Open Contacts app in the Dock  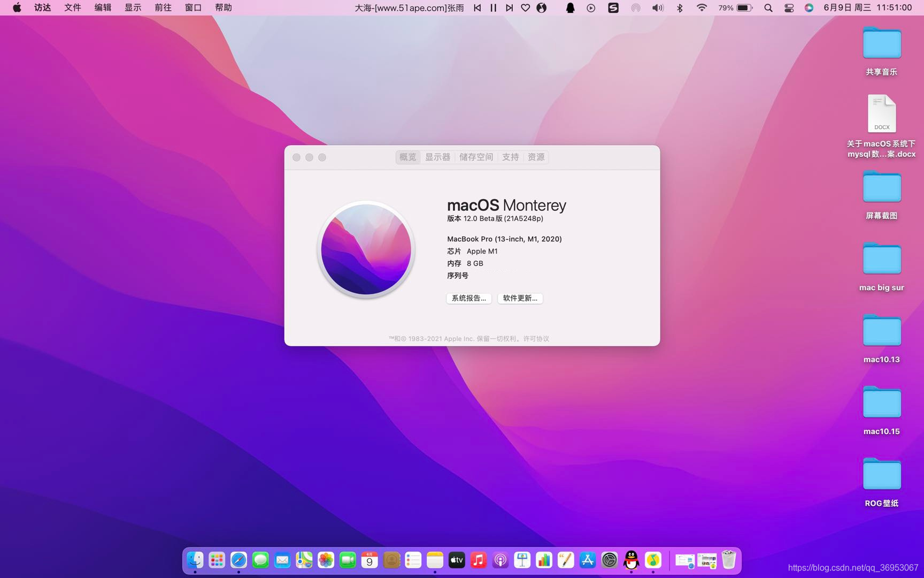point(391,560)
